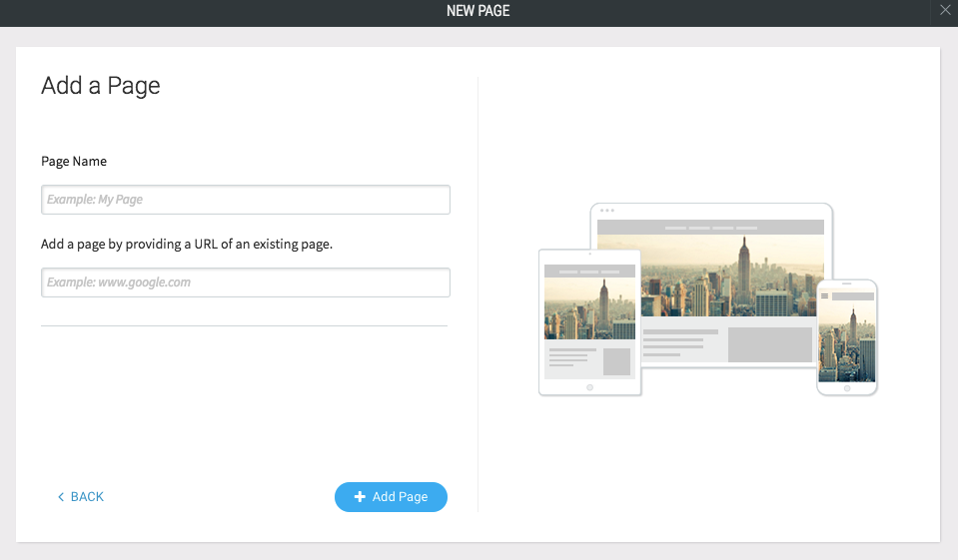Click the responsive devices preview illustration
Image resolution: width=958 pixels, height=560 pixels.
(x=708, y=299)
